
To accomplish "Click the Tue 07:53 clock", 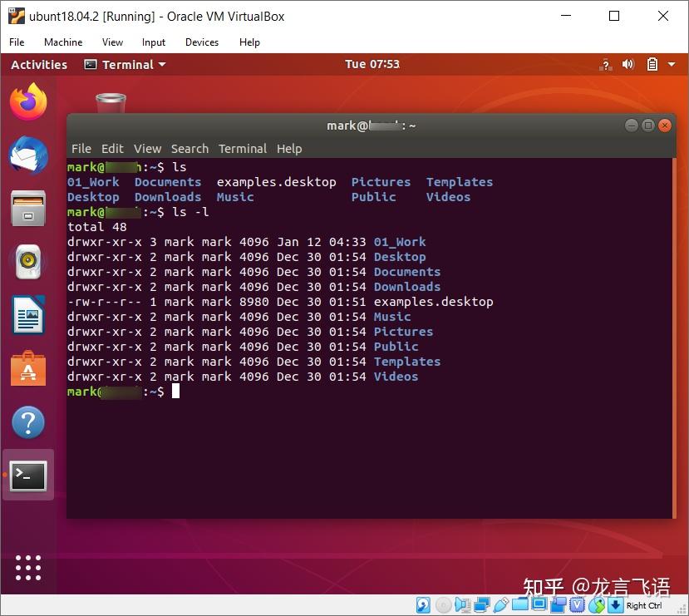I will [372, 64].
